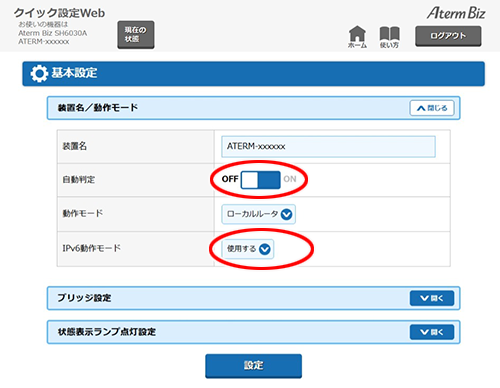Image resolution: width=500 pixels, height=388 pixels.
Task: Click the 動作モード row label
Action: click(x=83, y=213)
